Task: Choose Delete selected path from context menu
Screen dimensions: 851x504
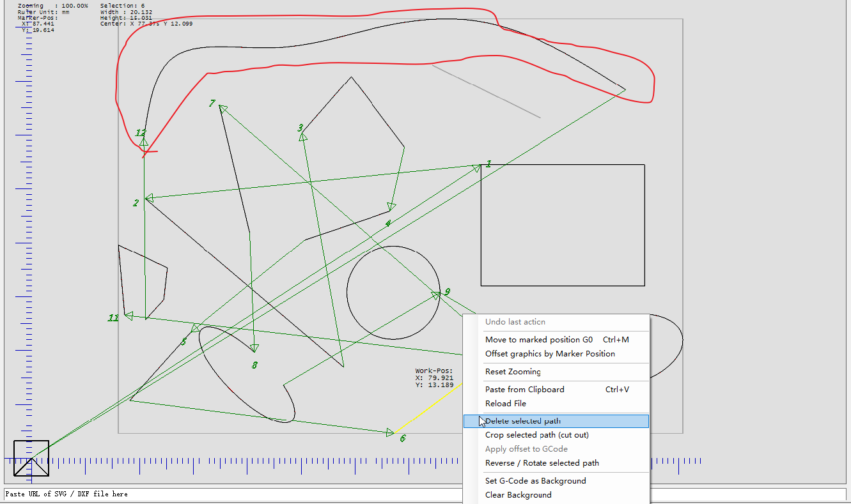Action: (x=523, y=421)
